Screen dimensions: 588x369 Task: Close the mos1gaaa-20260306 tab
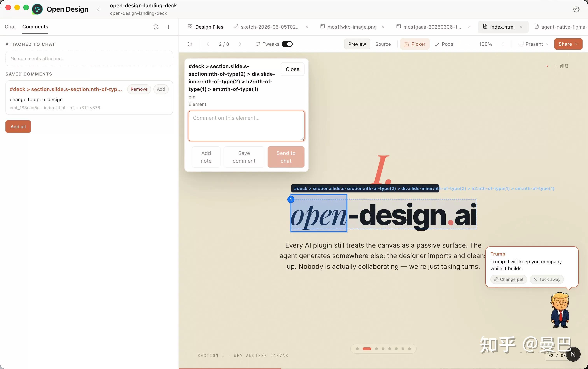(x=469, y=27)
